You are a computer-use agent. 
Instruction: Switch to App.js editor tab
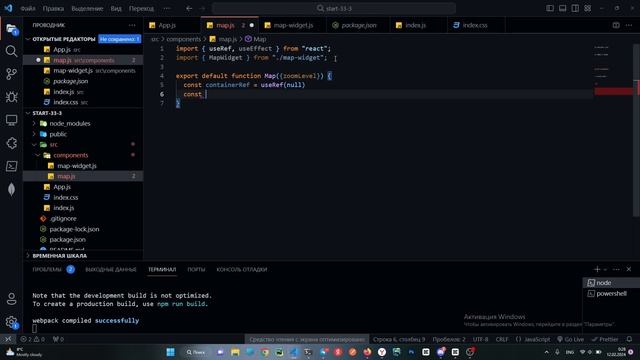pyautogui.click(x=172, y=25)
